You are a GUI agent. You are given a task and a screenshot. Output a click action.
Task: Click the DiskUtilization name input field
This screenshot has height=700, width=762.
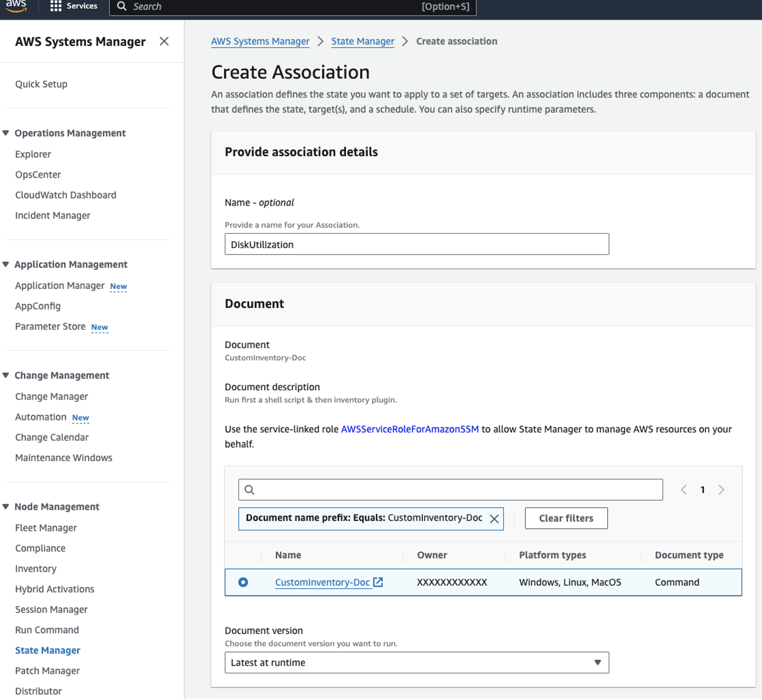[x=417, y=244]
